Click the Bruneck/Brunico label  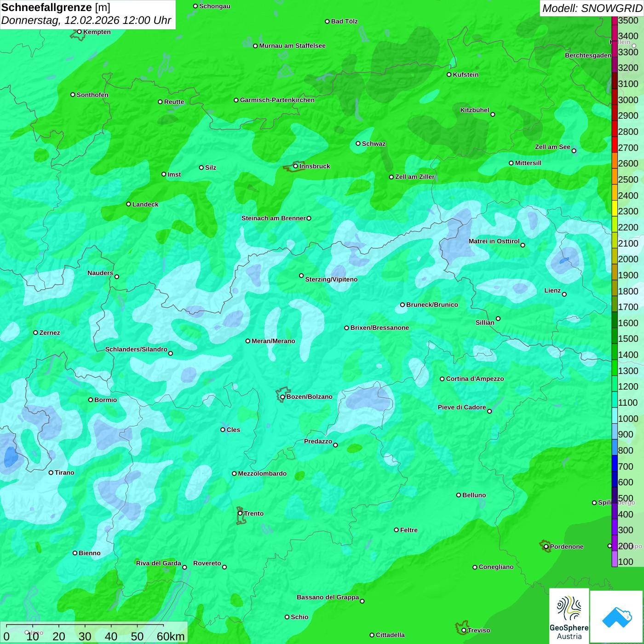tap(432, 305)
